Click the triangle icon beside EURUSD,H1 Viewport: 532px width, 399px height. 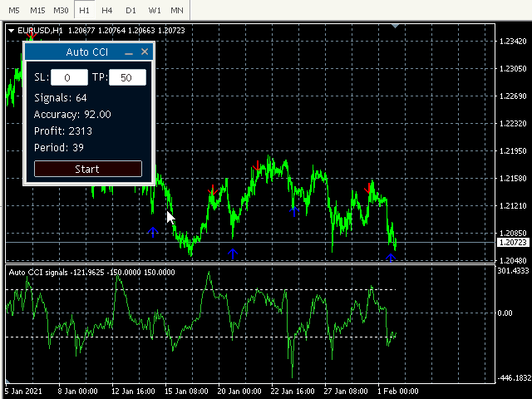coord(11,31)
